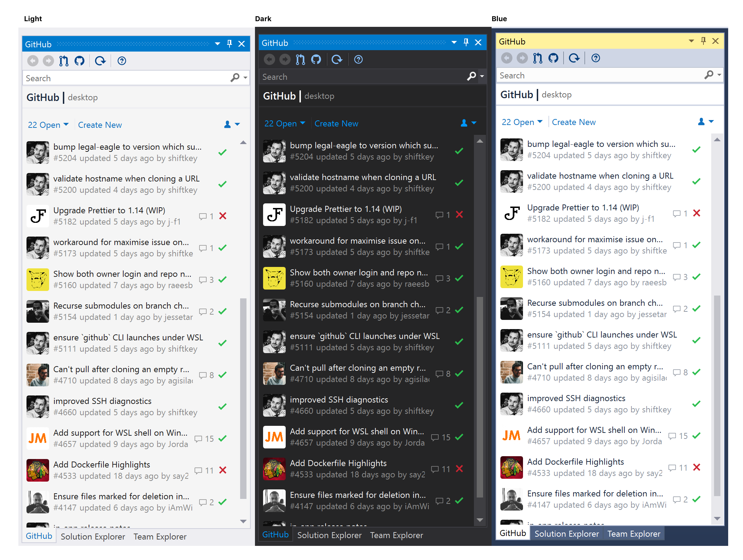Viewport: 743px width, 560px height.
Task: Click the search magnifier icon in Blue panel
Action: pyautogui.click(x=708, y=75)
